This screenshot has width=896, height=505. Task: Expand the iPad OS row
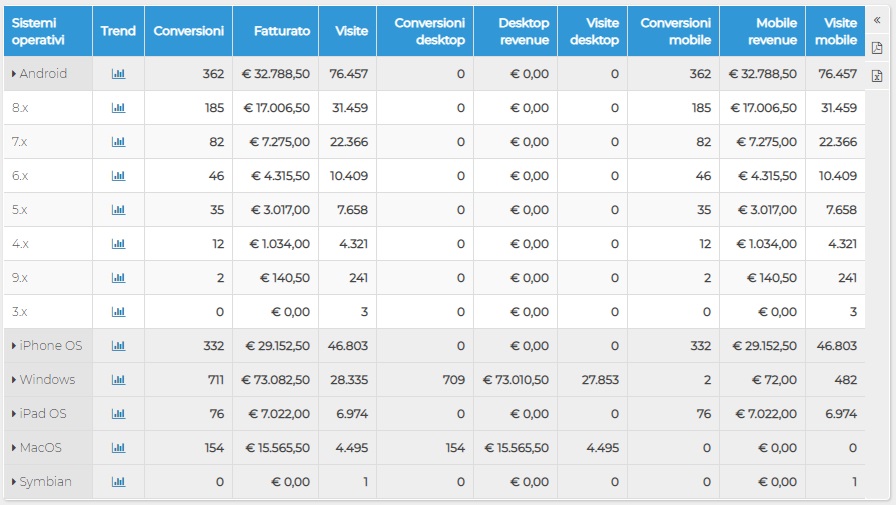click(x=14, y=414)
